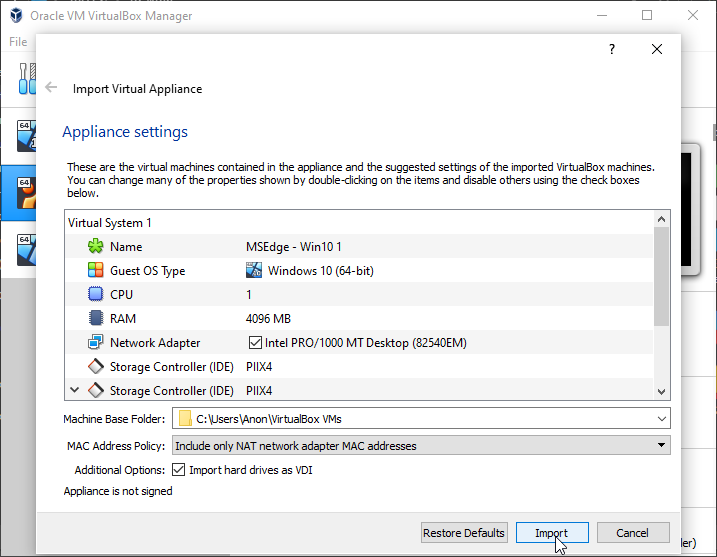Screen dimensions: 717x557
Task: Cancel the appliance import
Action: tap(632, 533)
